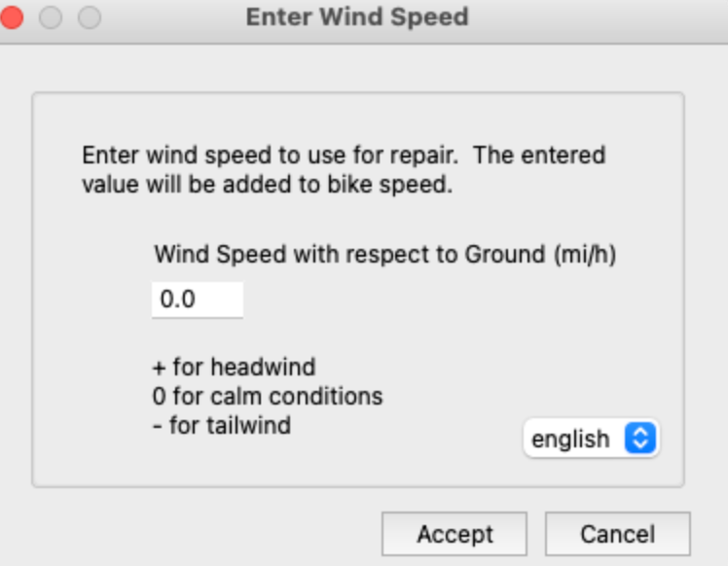Click the word "english" in the unit selector
The height and width of the screenshot is (566, 728).
click(571, 439)
